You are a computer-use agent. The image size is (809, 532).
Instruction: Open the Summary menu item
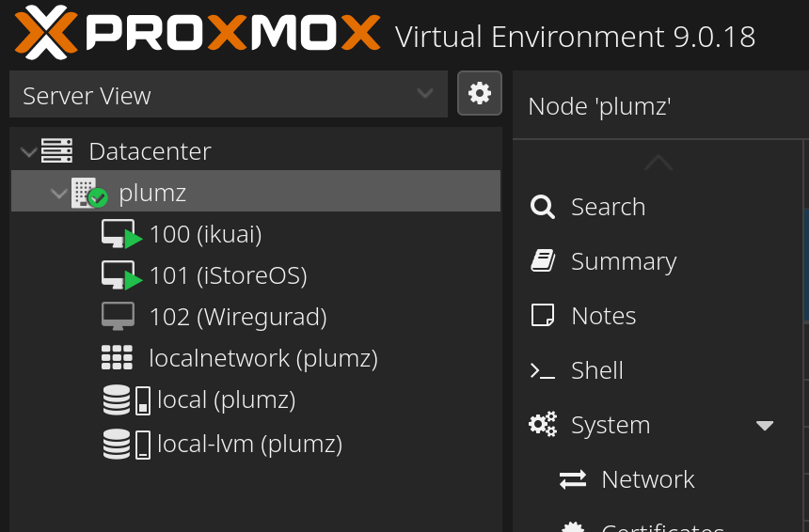(623, 261)
